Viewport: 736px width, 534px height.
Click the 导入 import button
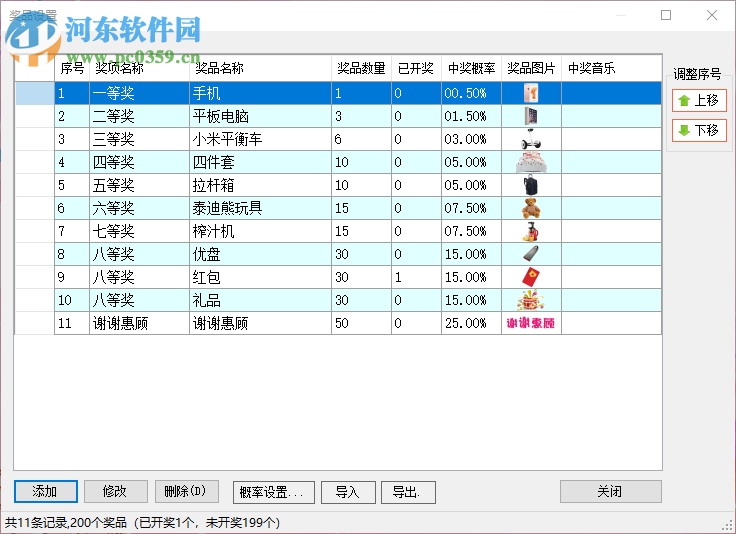348,492
